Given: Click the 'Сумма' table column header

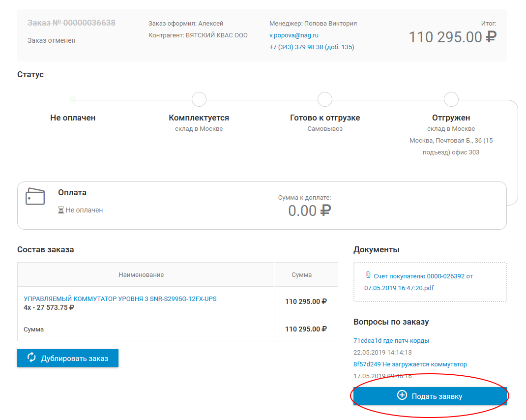Looking at the screenshot, I should pyautogui.click(x=301, y=275).
